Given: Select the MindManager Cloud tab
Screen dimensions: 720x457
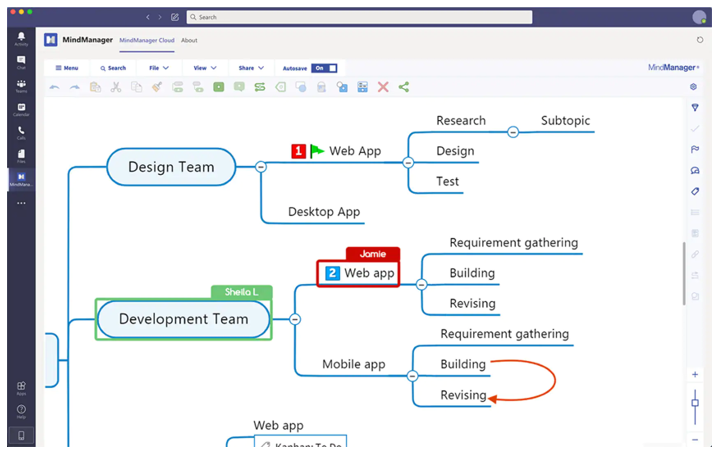Looking at the screenshot, I should click(x=146, y=40).
